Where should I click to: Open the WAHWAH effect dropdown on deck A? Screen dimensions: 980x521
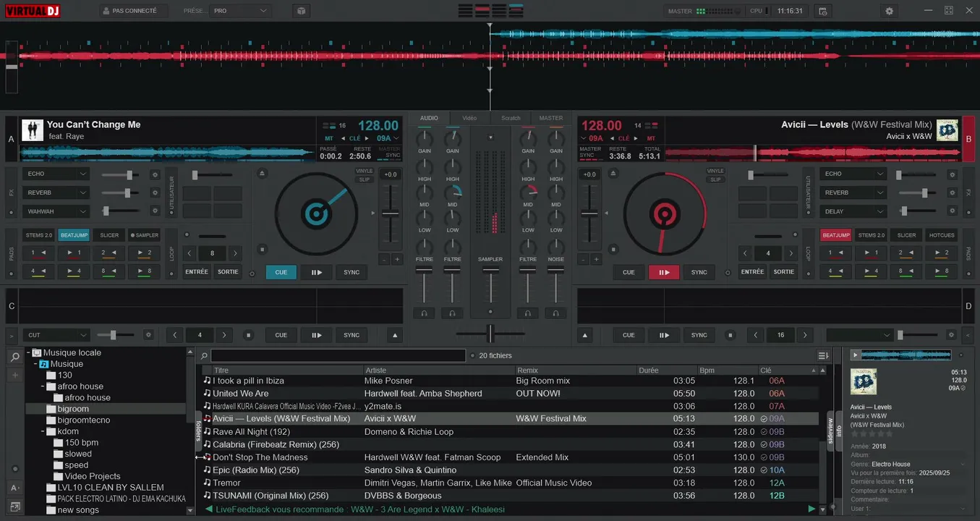pyautogui.click(x=56, y=211)
